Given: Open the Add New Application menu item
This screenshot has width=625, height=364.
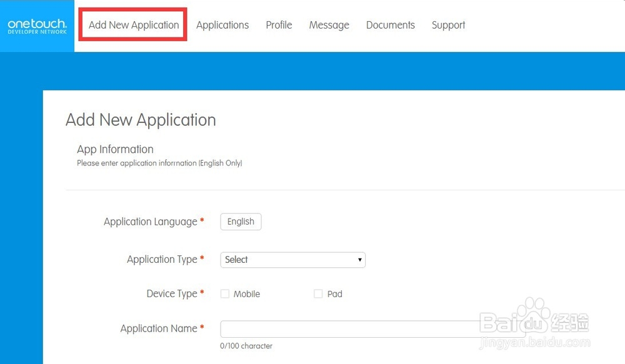Looking at the screenshot, I should (x=134, y=25).
